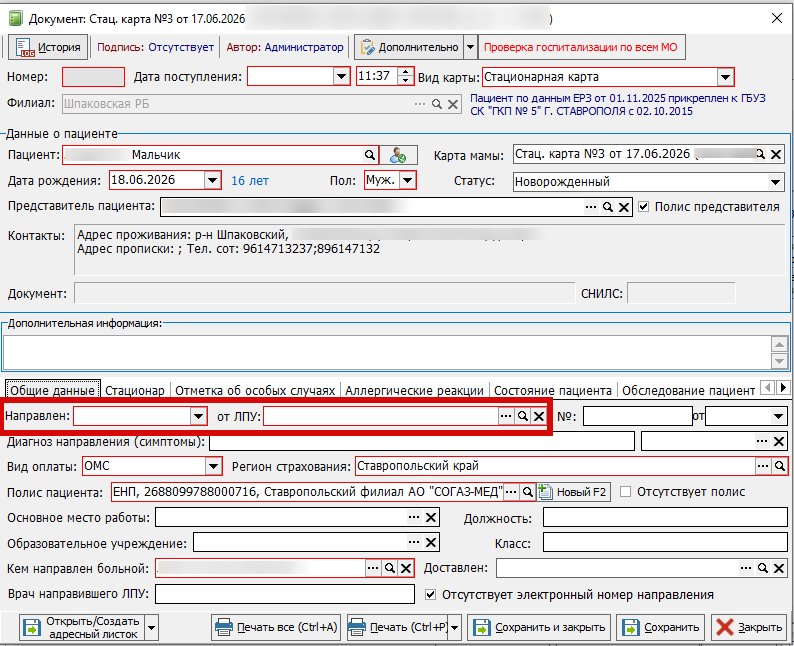Open Дата поступления date dropdown
Viewport: 794px width, 646px height.
342,76
